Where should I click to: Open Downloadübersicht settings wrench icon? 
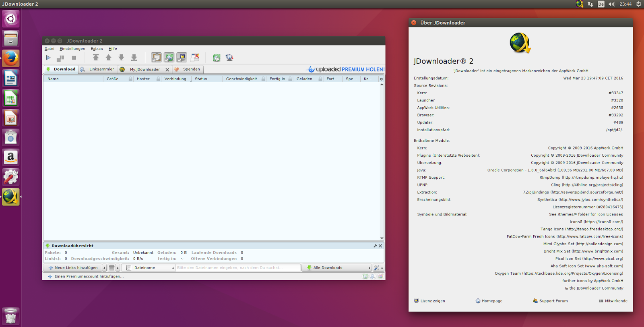(375, 246)
